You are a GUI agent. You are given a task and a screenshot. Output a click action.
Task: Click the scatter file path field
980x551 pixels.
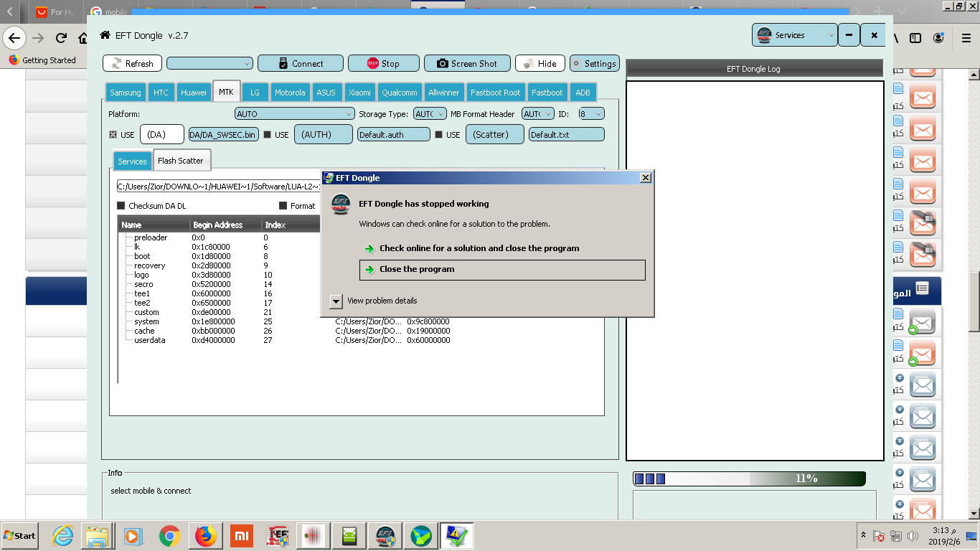click(218, 187)
